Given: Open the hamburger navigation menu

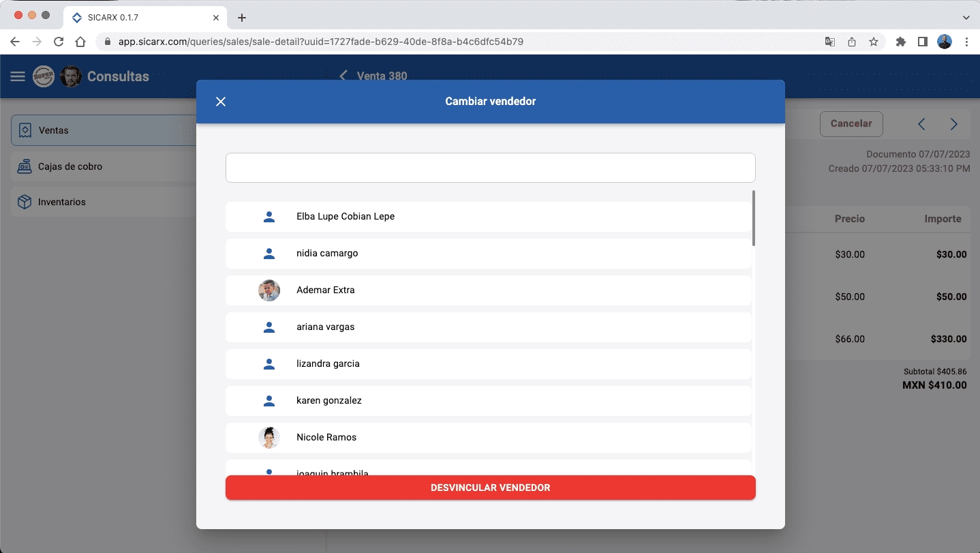Looking at the screenshot, I should (x=18, y=76).
